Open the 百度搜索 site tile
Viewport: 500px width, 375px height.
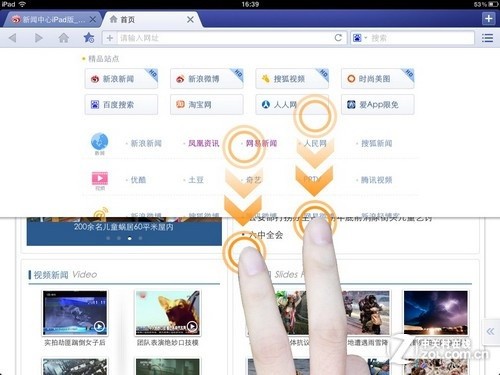coord(121,105)
